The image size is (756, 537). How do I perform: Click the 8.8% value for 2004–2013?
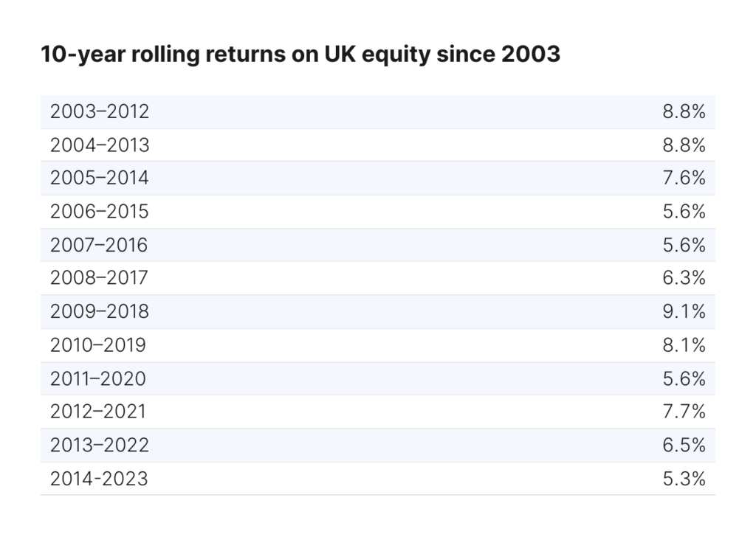[684, 145]
